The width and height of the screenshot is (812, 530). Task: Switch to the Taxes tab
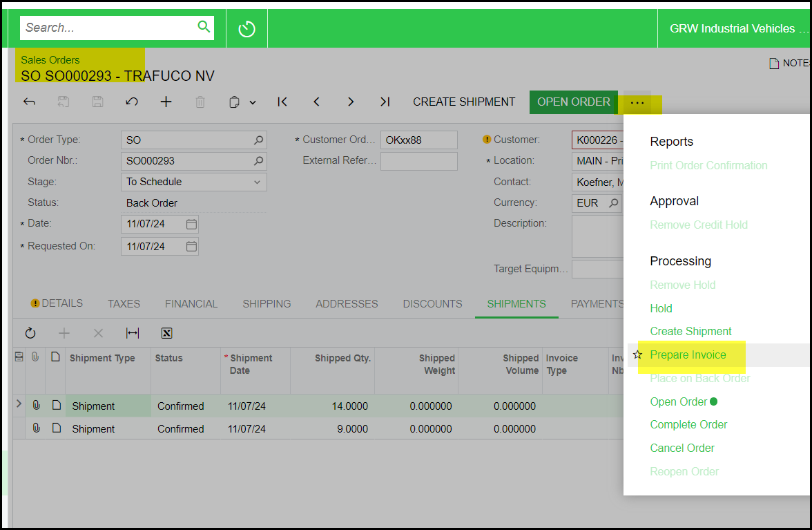(x=124, y=304)
